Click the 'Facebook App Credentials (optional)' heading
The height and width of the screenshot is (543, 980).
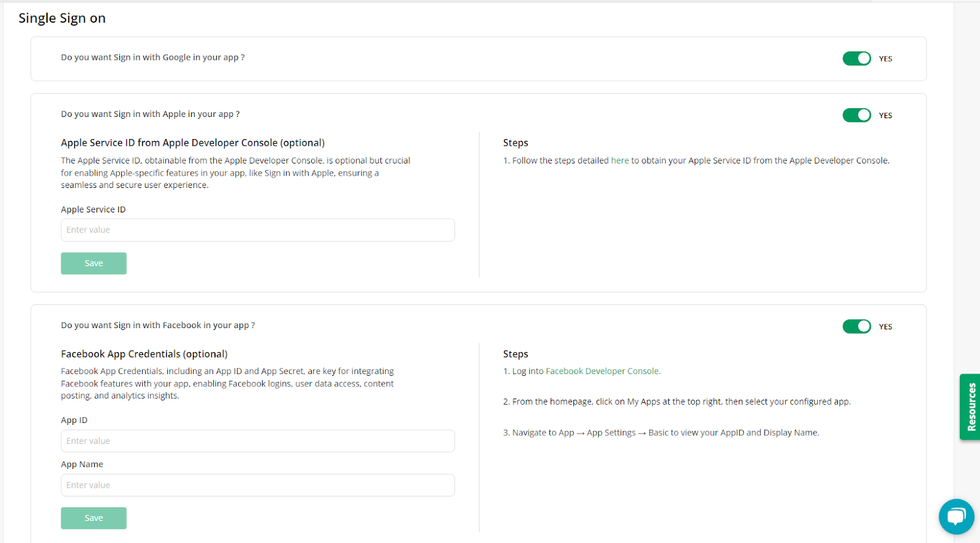click(x=144, y=354)
